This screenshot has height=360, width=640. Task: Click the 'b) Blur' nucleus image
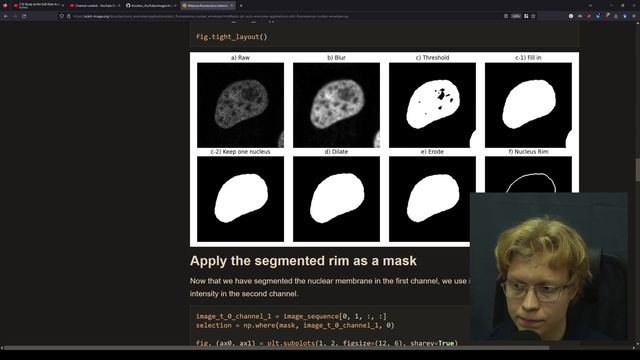tap(336, 105)
